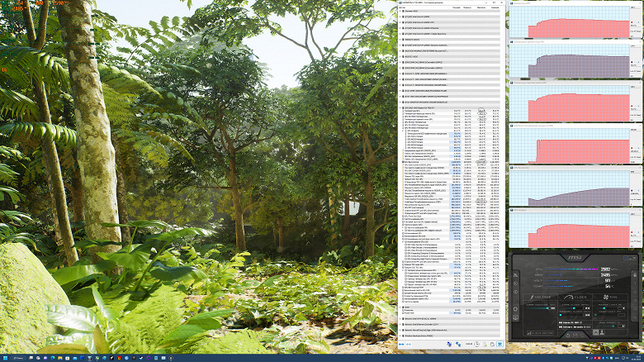Screen dimensions: 644x362
Task: Open the Curve Editor in Afterburner
Action: pyautogui.click(x=542, y=333)
